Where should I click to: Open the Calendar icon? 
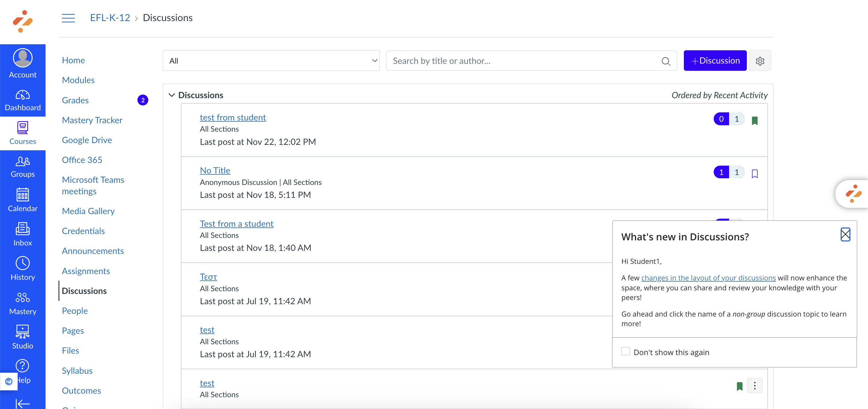tap(23, 195)
